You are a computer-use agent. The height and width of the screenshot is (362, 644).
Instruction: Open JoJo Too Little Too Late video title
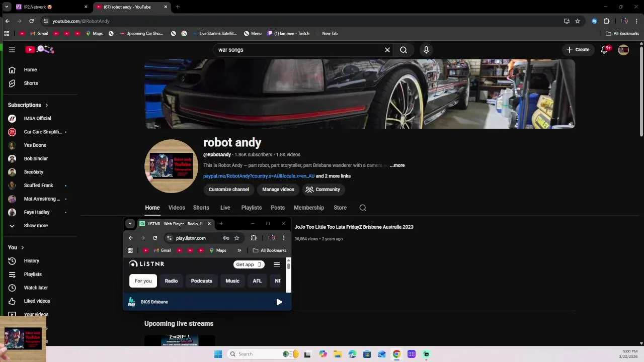(x=354, y=227)
